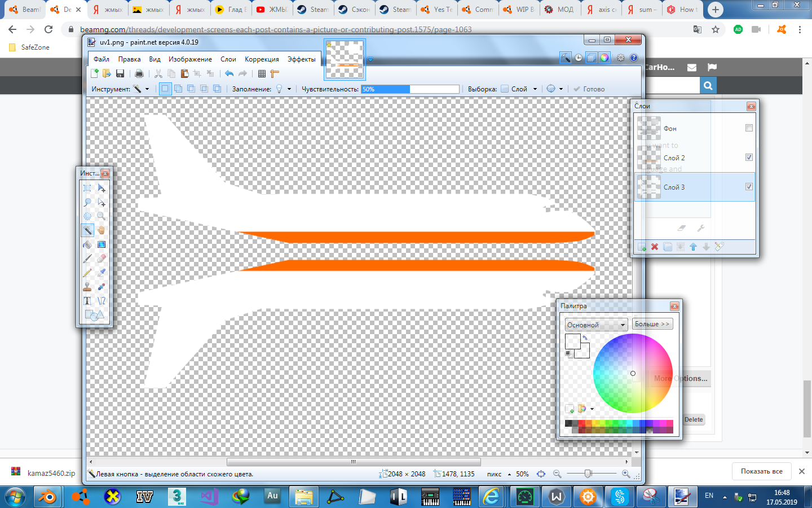The height and width of the screenshot is (508, 812).
Task: Select the Clone Stamp tool
Action: 87,287
